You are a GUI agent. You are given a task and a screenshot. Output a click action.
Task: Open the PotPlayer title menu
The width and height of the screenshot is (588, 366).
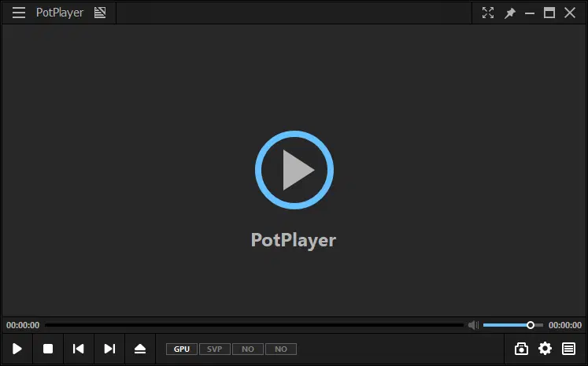pyautogui.click(x=60, y=13)
